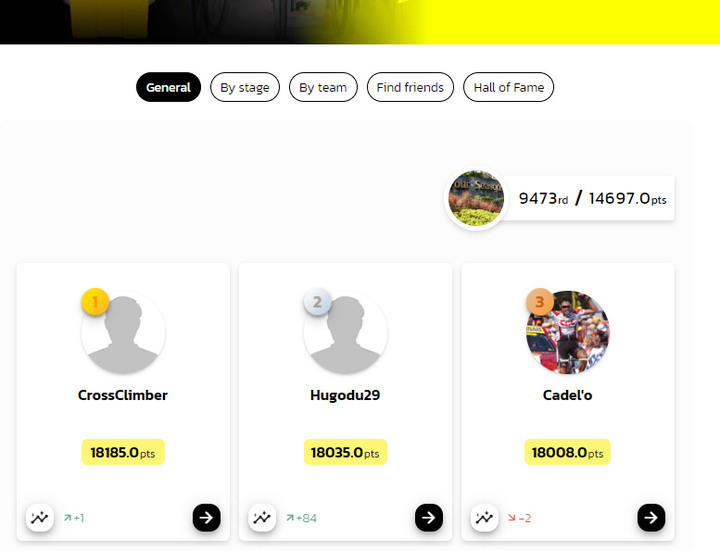
Task: Click Cadel'o's cyclist profile photo
Action: 568,332
